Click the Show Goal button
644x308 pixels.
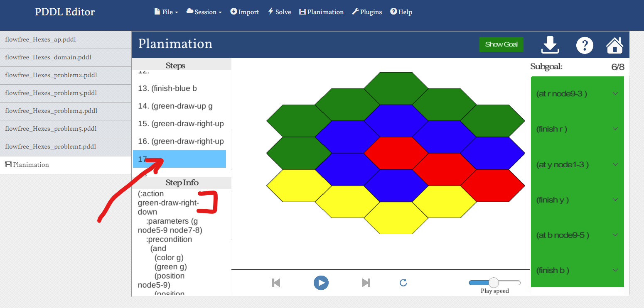coord(501,44)
